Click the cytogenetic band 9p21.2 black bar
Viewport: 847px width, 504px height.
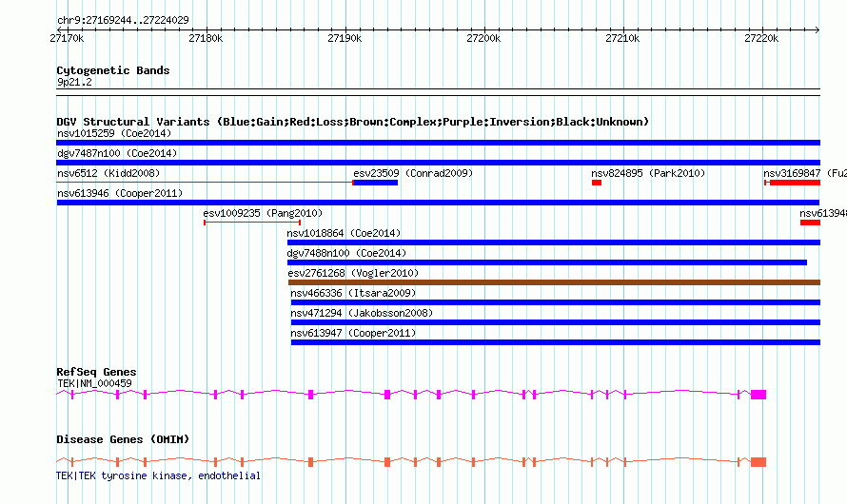[438, 92]
